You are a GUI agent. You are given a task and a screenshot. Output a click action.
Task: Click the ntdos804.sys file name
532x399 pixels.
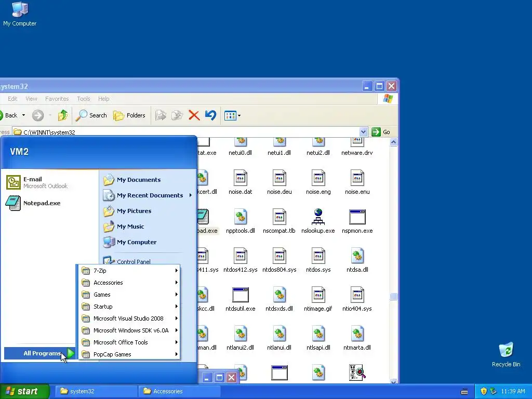279,270
